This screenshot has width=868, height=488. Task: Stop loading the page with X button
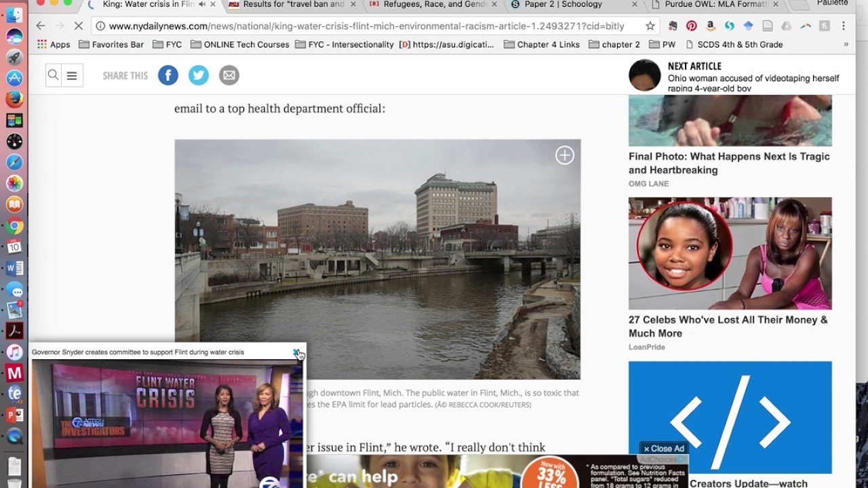pyautogui.click(x=78, y=26)
